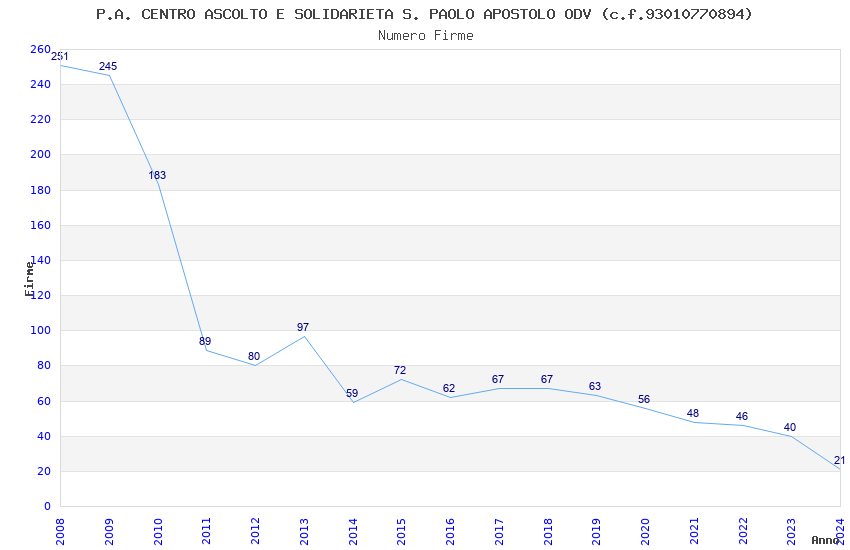Click the 97 peak label for 2013

click(x=303, y=327)
